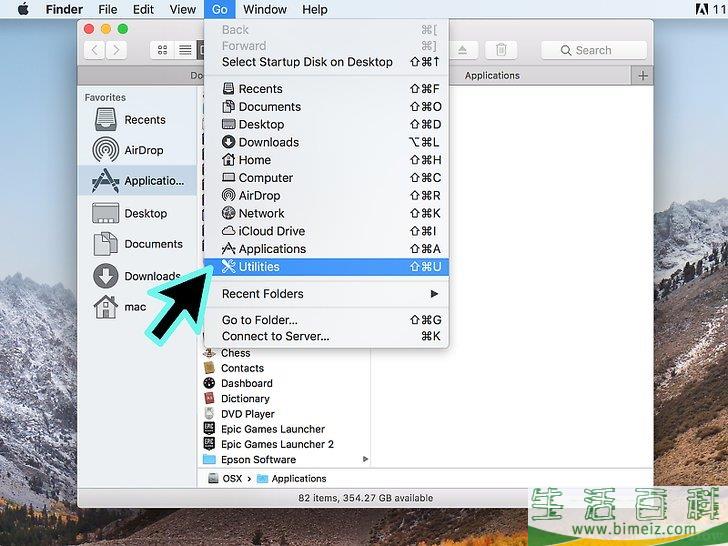Choose iCloud Drive from the Go menu

[x=326, y=231]
